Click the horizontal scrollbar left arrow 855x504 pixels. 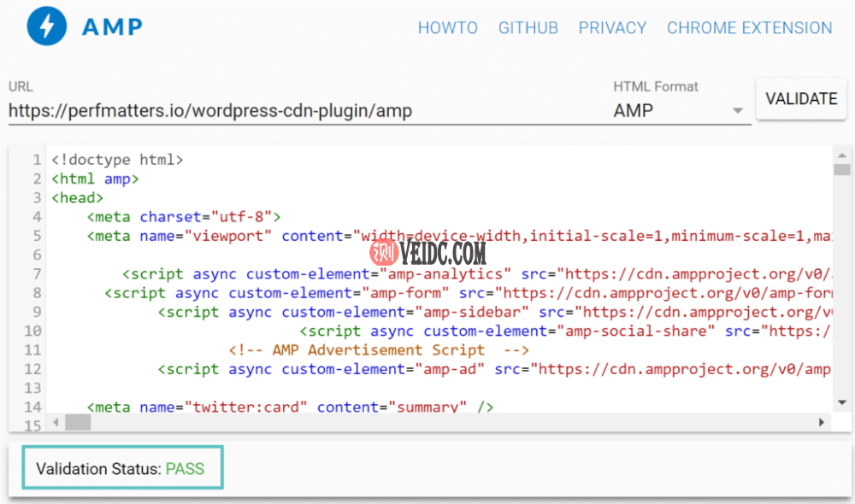pos(56,422)
